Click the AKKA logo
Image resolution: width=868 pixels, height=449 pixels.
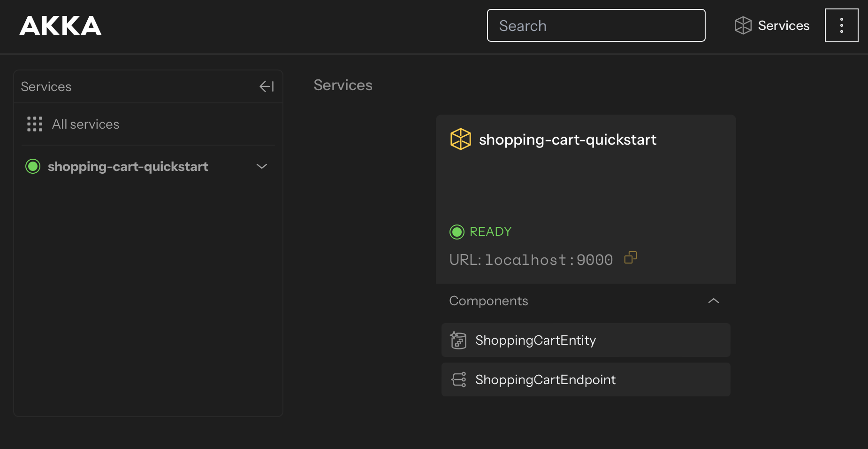(61, 26)
